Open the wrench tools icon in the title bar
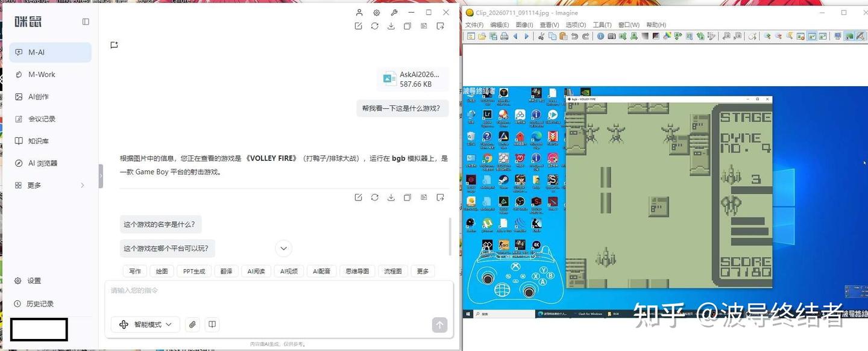Screen dimensions: 868x351 [394, 13]
